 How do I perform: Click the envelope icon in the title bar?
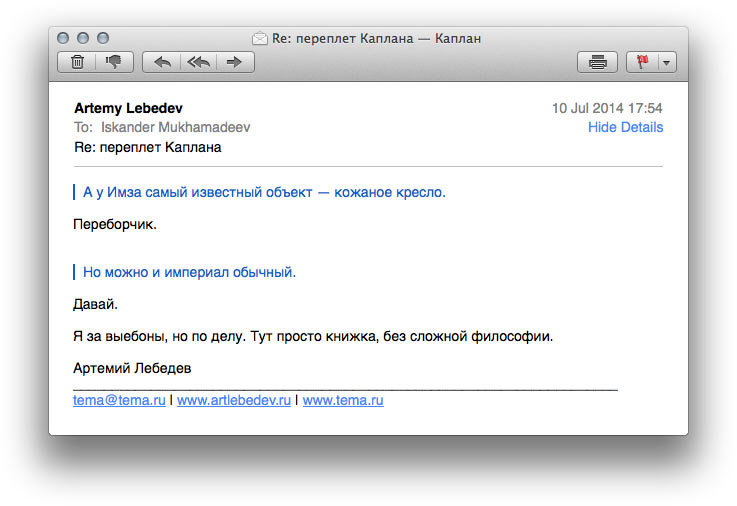[x=260, y=39]
